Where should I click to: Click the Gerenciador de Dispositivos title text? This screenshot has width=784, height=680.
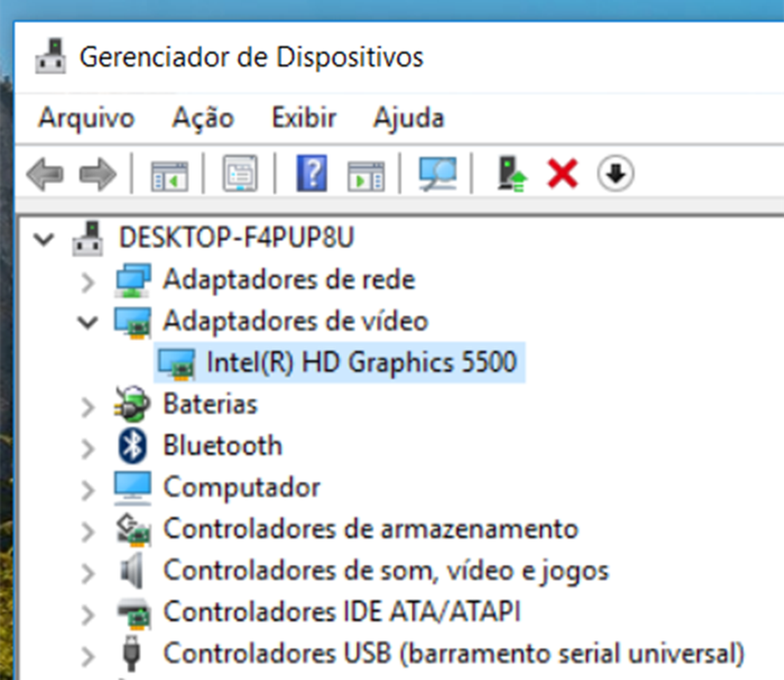pos(252,57)
